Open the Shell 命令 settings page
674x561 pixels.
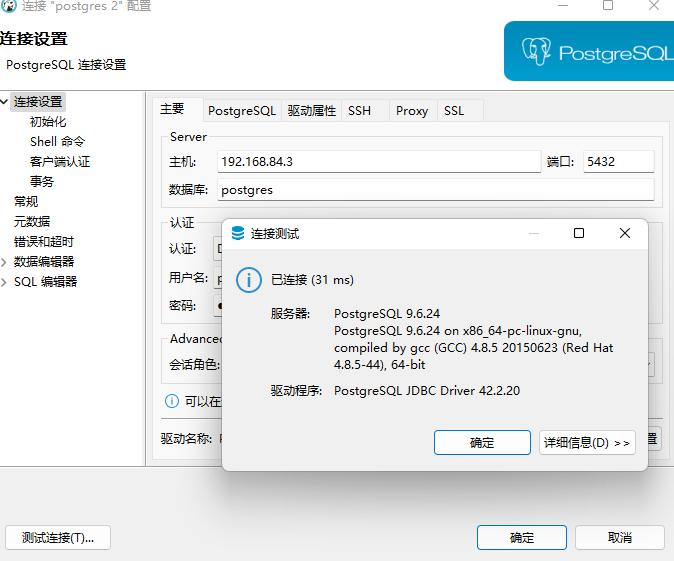click(x=58, y=142)
